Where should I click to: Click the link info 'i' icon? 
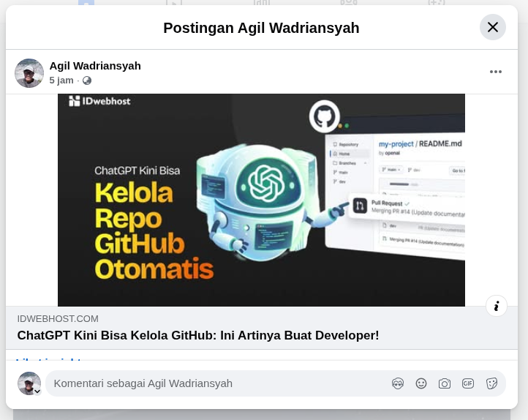pyautogui.click(x=497, y=306)
